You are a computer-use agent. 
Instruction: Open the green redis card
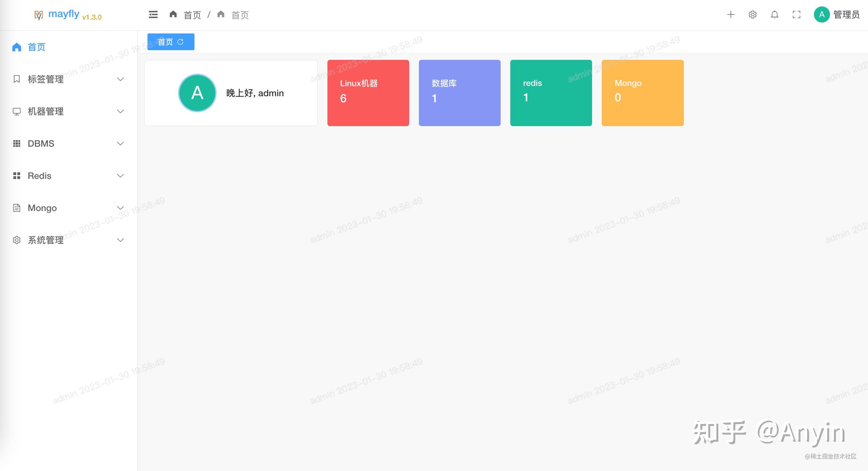(x=551, y=93)
